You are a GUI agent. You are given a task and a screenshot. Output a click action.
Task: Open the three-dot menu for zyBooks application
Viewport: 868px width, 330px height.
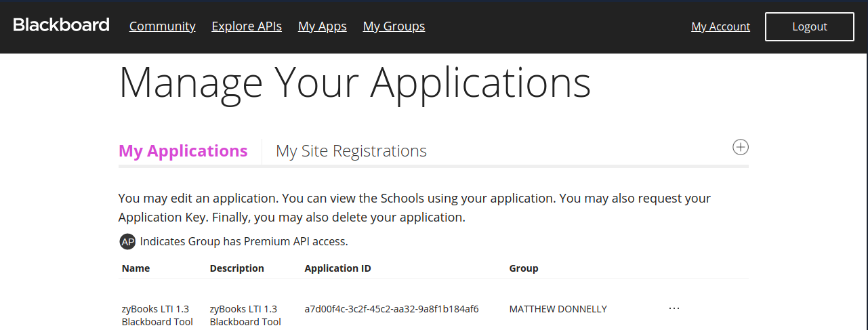coord(674,308)
